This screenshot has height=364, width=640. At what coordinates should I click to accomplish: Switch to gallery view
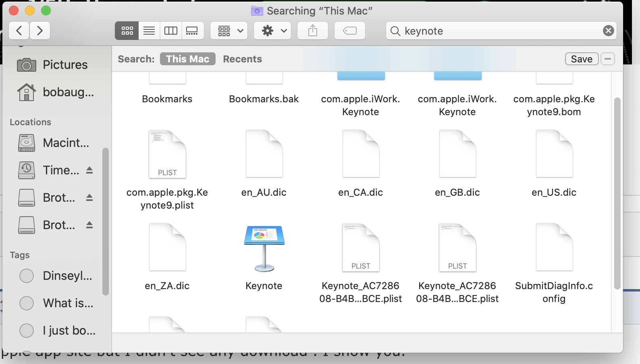point(192,31)
